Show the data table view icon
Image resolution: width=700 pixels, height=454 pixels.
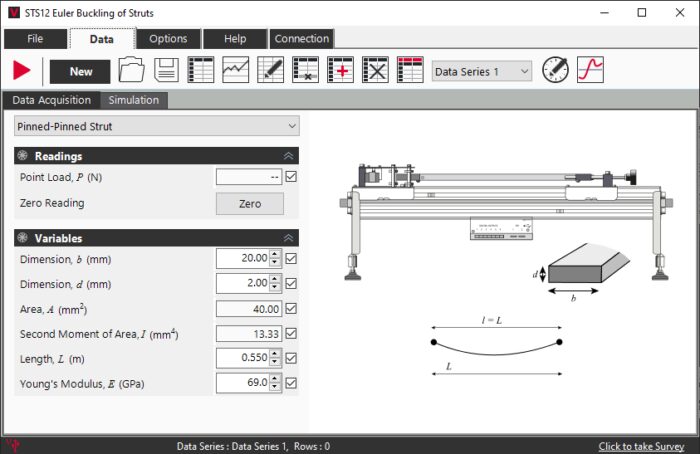coord(201,70)
